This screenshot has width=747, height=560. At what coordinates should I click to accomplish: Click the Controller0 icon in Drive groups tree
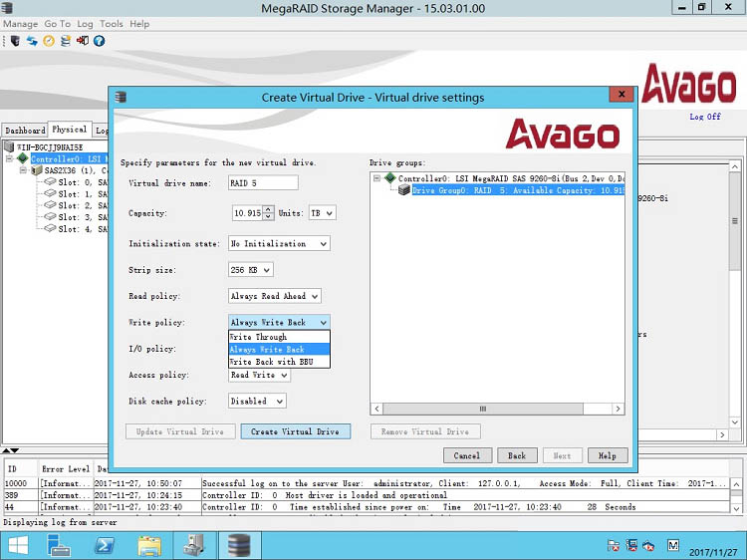[x=390, y=178]
